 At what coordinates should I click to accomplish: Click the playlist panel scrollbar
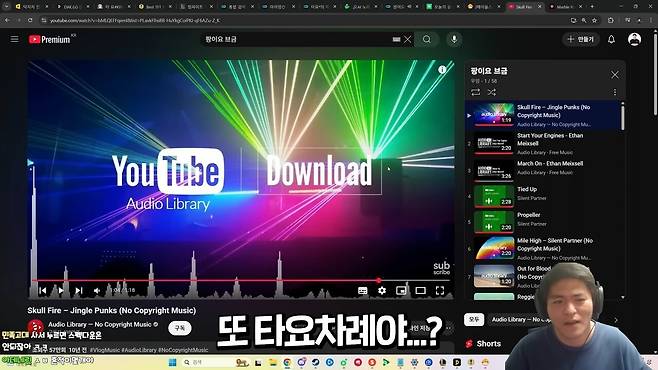pos(622,117)
